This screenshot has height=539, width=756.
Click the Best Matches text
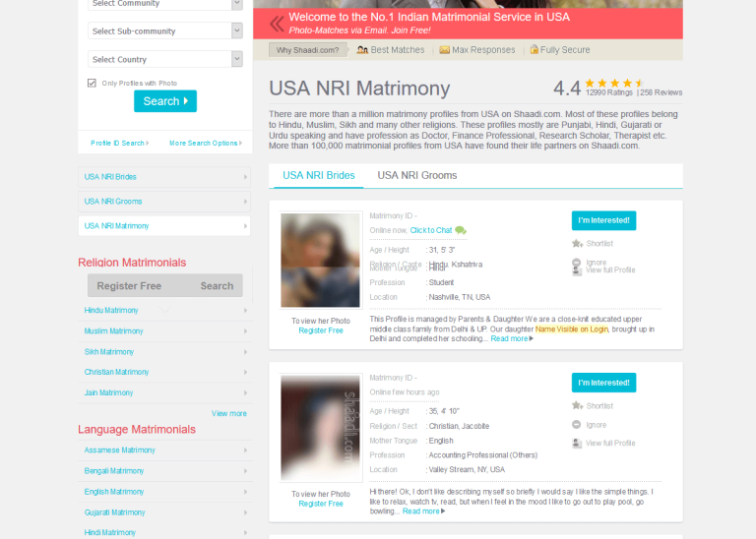tap(398, 49)
